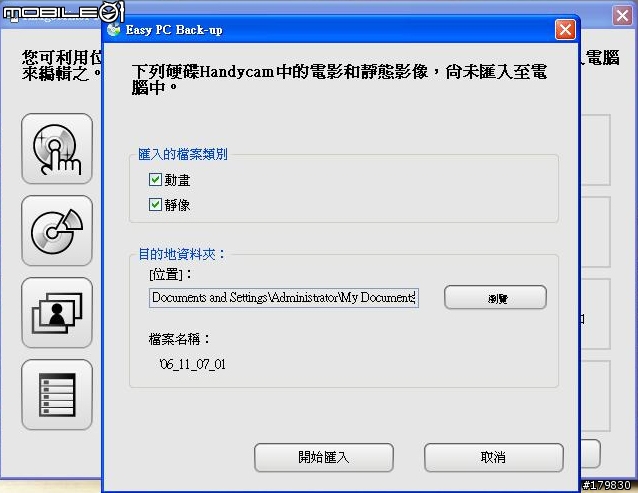Click the 檔案名稱 label
This screenshot has height=493, width=638.
(x=179, y=339)
